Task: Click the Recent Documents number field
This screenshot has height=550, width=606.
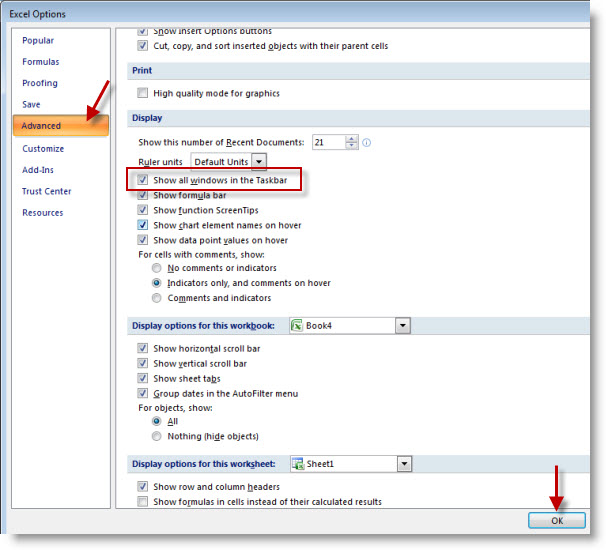Action: [329, 142]
